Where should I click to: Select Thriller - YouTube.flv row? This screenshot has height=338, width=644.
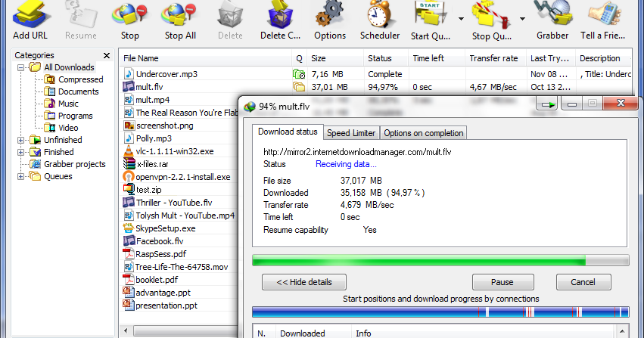pos(179,203)
